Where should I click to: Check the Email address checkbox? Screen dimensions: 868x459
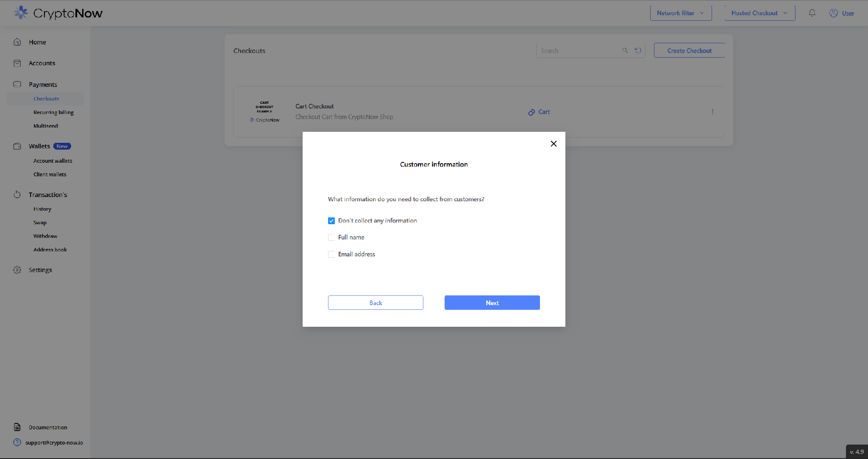coord(331,254)
